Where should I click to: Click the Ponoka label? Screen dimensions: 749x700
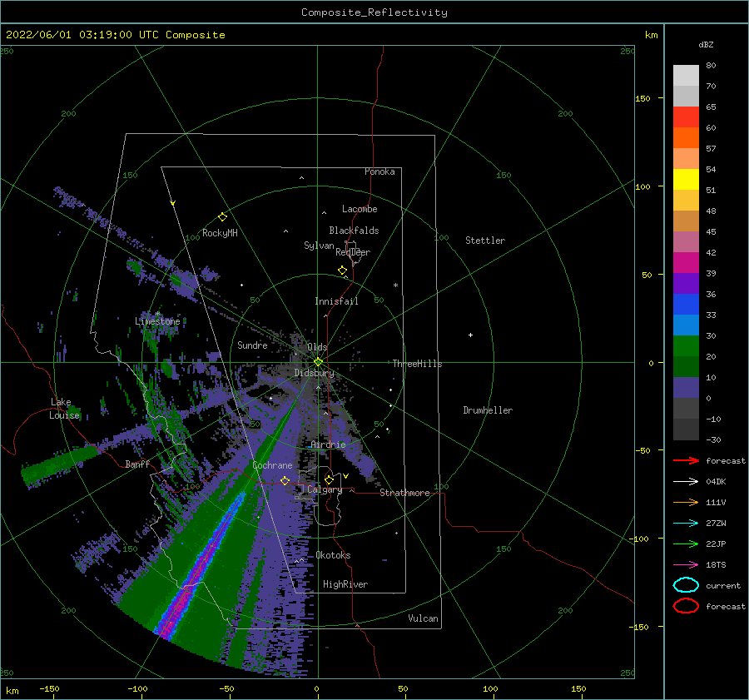pos(379,171)
